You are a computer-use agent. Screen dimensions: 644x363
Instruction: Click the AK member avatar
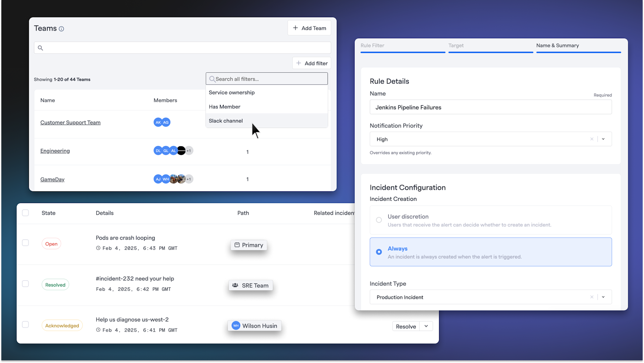tap(158, 122)
